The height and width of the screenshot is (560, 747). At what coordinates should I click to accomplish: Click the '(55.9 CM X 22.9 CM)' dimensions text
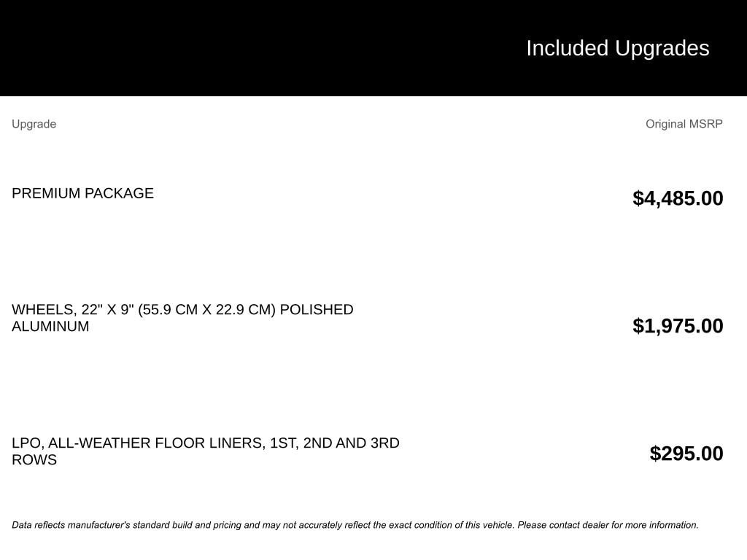206,309
